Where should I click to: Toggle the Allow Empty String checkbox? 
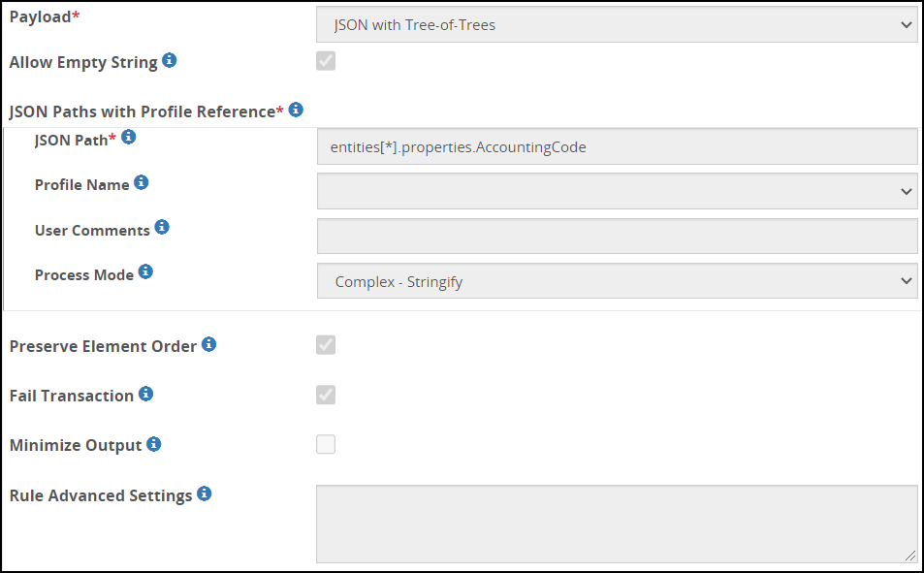[x=326, y=62]
